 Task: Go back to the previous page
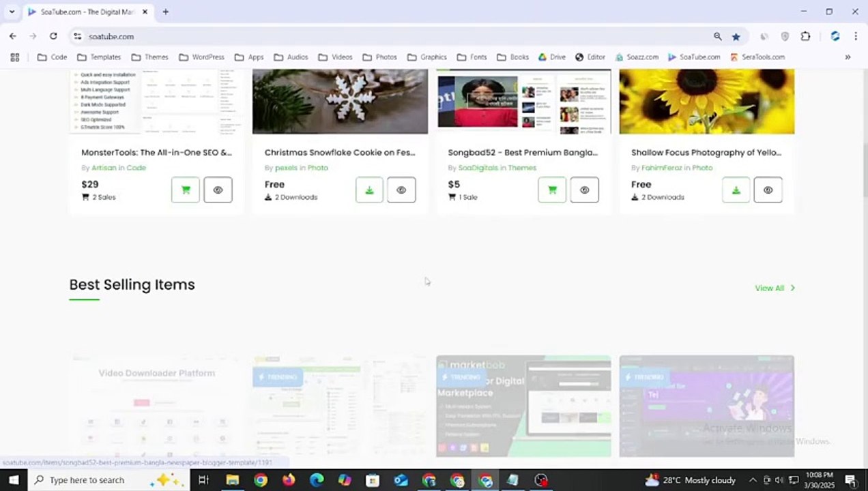coord(13,36)
